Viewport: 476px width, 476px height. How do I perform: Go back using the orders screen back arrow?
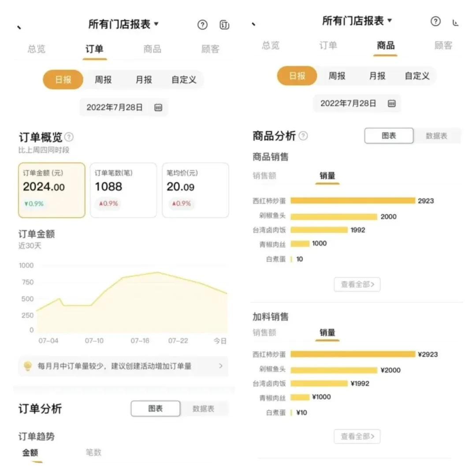point(19,27)
